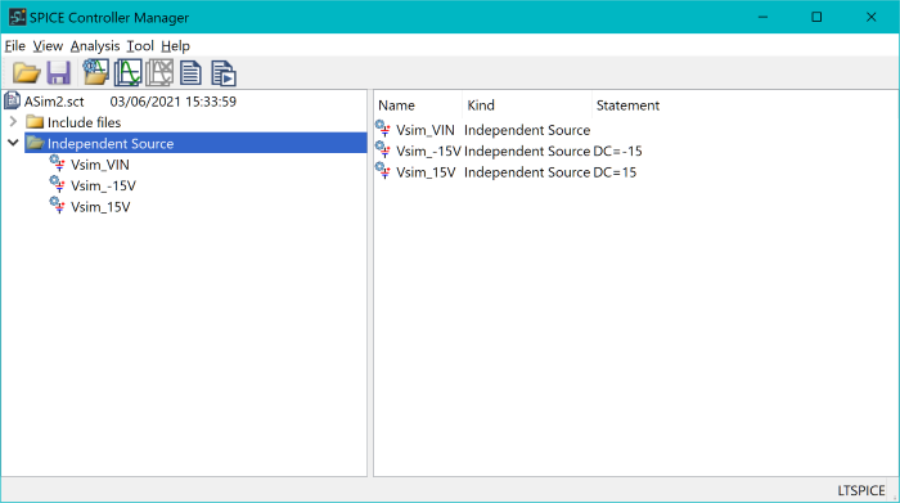Open a file with the folder icon
Viewport: 900px width, 503px height.
click(x=26, y=73)
